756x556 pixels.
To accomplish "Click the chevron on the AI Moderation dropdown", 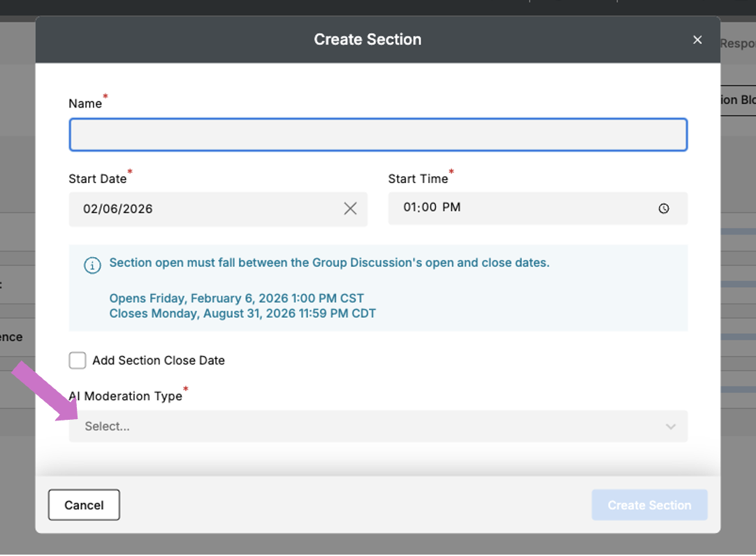I will (x=670, y=426).
